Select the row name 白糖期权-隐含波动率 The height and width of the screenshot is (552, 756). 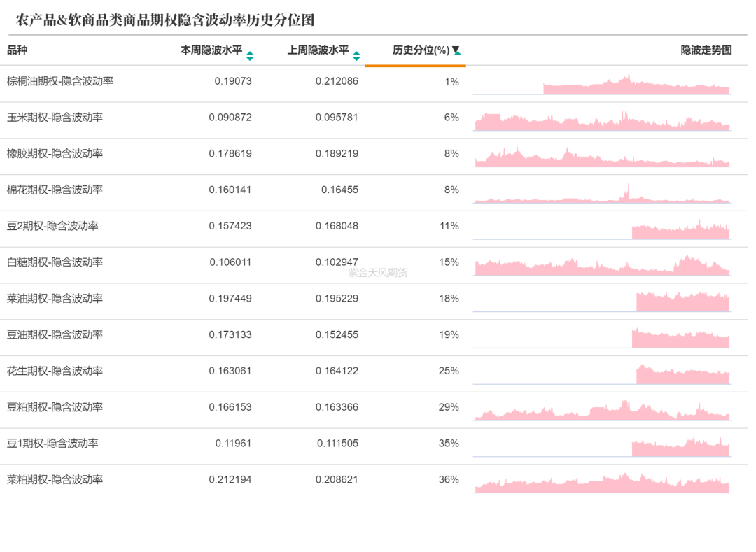pyautogui.click(x=55, y=262)
